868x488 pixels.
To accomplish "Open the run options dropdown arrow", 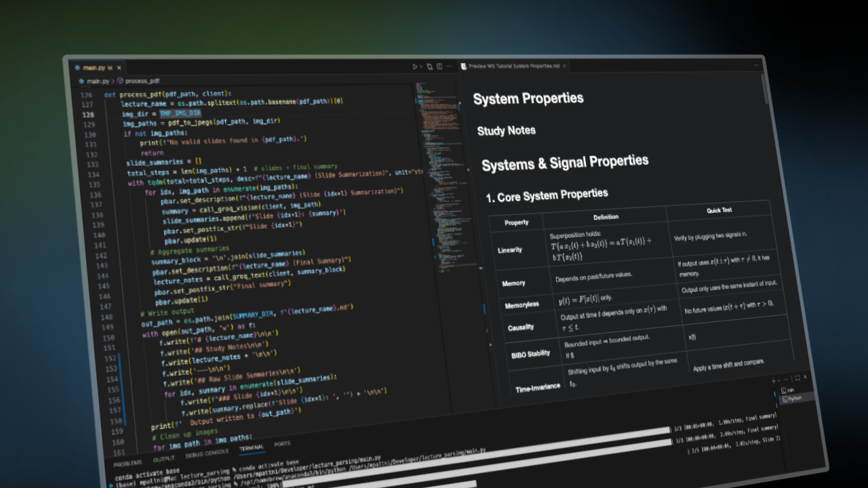I will point(421,66).
